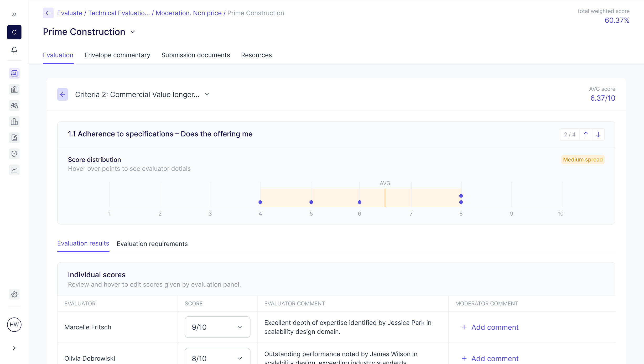The width and height of the screenshot is (644, 364).
Task: Open Marcelle Fritsch 9/10 score dropdown
Action: click(217, 327)
